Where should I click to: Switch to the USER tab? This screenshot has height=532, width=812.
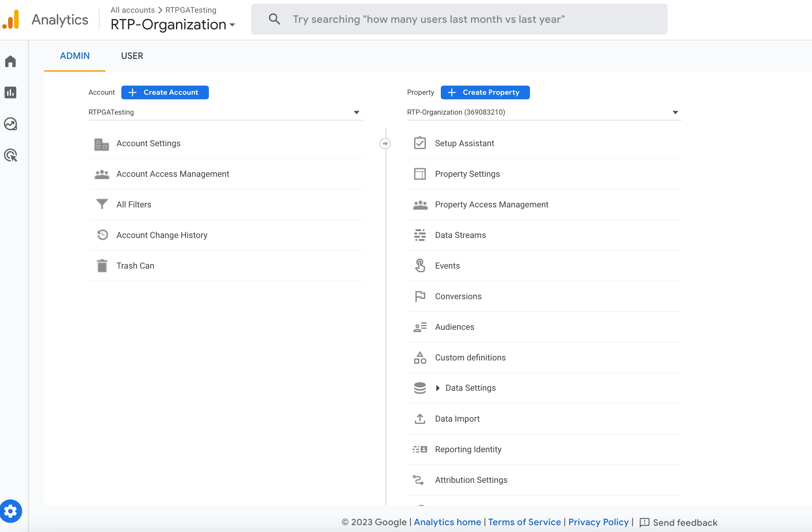point(132,56)
